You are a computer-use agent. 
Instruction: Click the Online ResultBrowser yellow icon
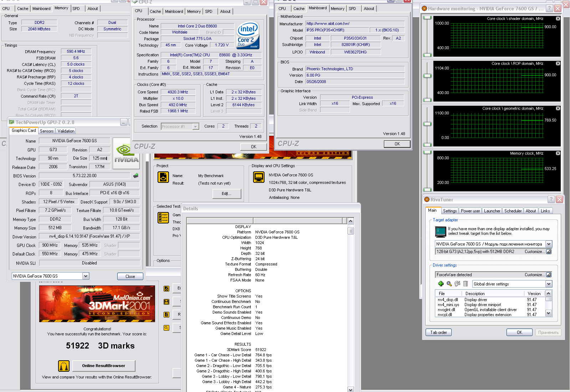64,366
